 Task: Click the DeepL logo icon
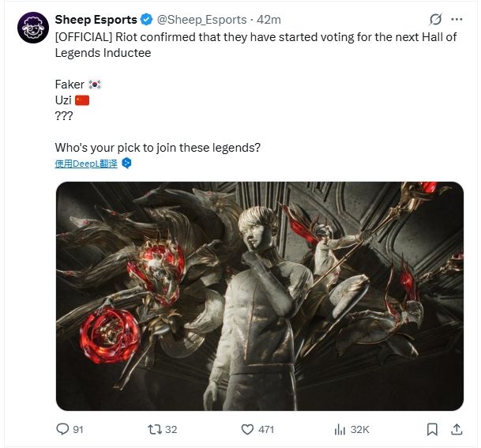126,163
